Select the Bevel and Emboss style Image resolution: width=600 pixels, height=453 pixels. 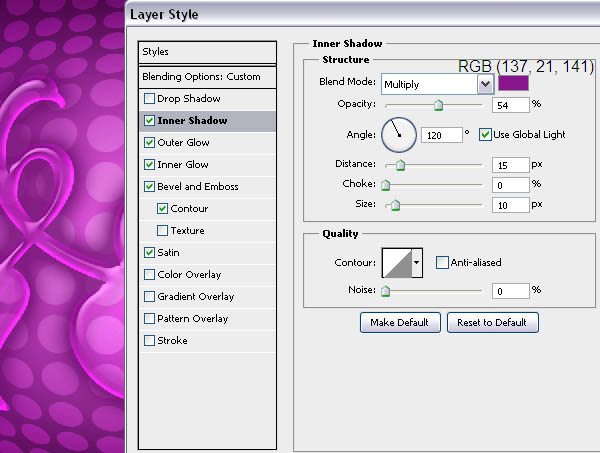coord(198,187)
